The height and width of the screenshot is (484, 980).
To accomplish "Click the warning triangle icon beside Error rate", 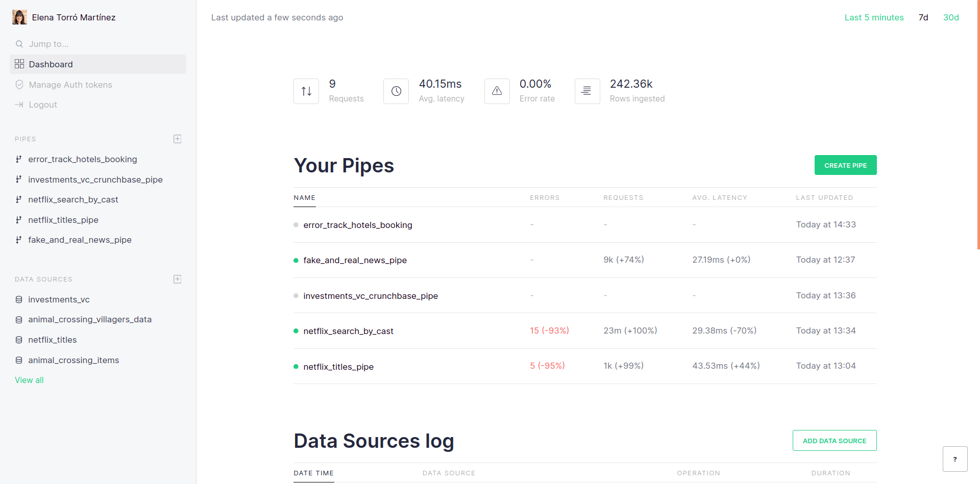I will pos(497,91).
